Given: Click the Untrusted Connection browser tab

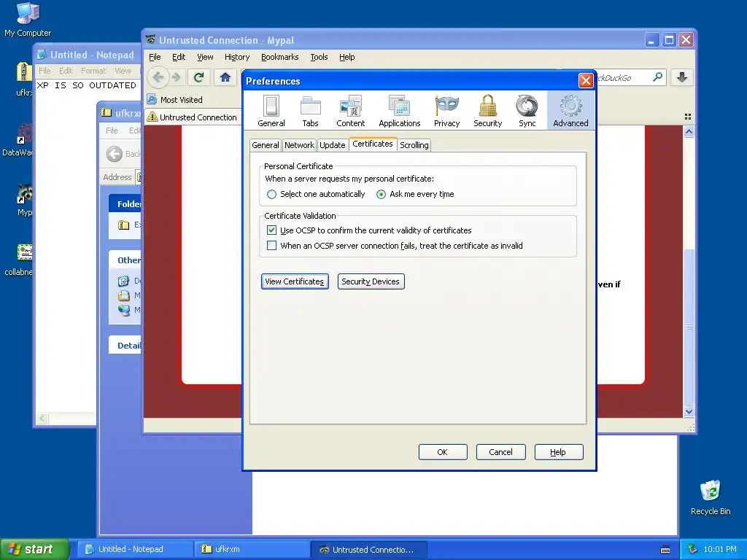Looking at the screenshot, I should 193,117.
